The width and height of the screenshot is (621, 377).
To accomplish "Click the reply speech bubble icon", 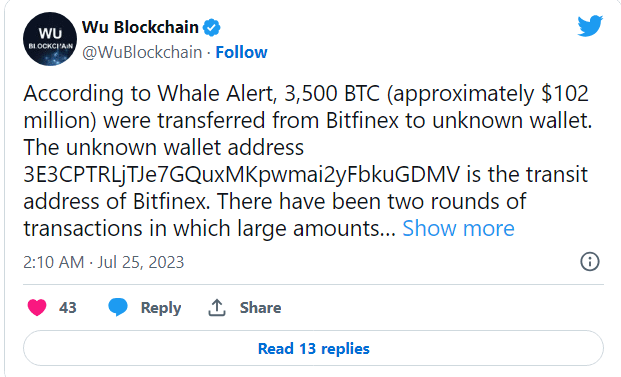I will (118, 307).
